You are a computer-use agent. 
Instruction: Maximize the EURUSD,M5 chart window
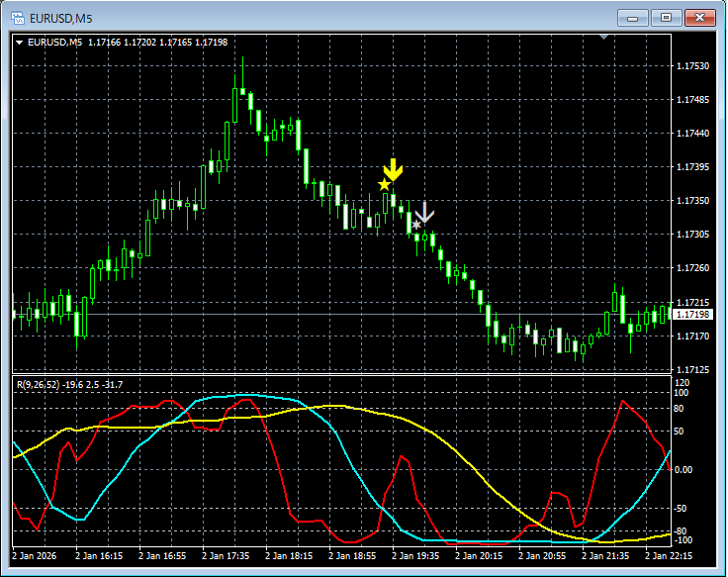point(666,18)
